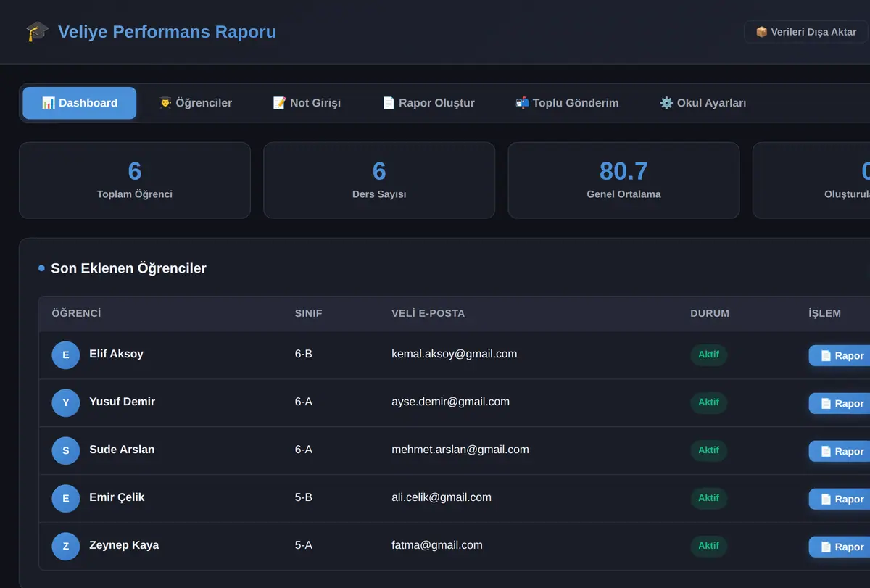870x588 pixels.
Task: Click the Toplam Öğrenci stat card
Action: [135, 181]
